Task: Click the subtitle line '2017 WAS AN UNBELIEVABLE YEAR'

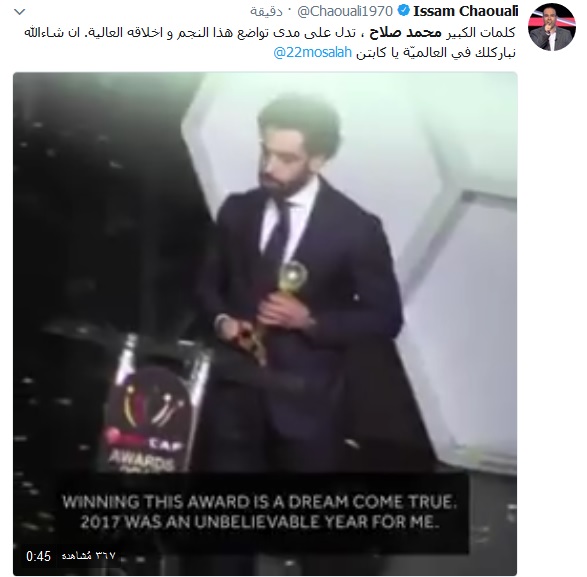Action: pyautogui.click(x=259, y=522)
